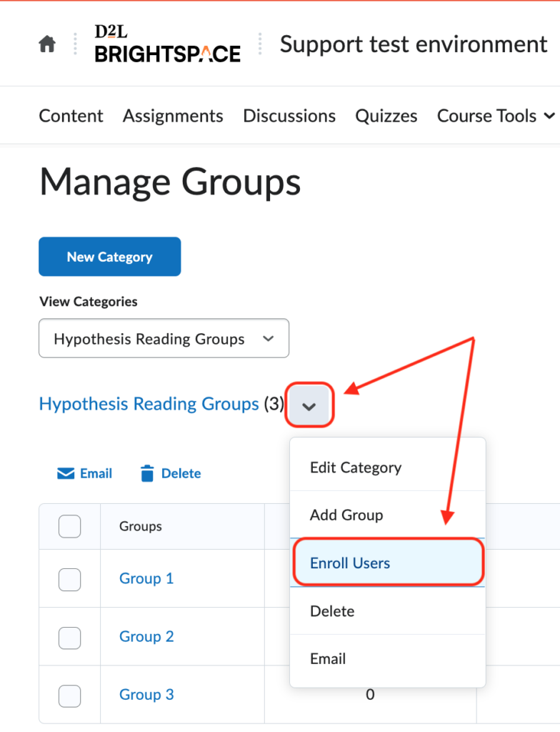560x732 pixels.
Task: Check the checkbox next to Group 3
Action: click(69, 695)
